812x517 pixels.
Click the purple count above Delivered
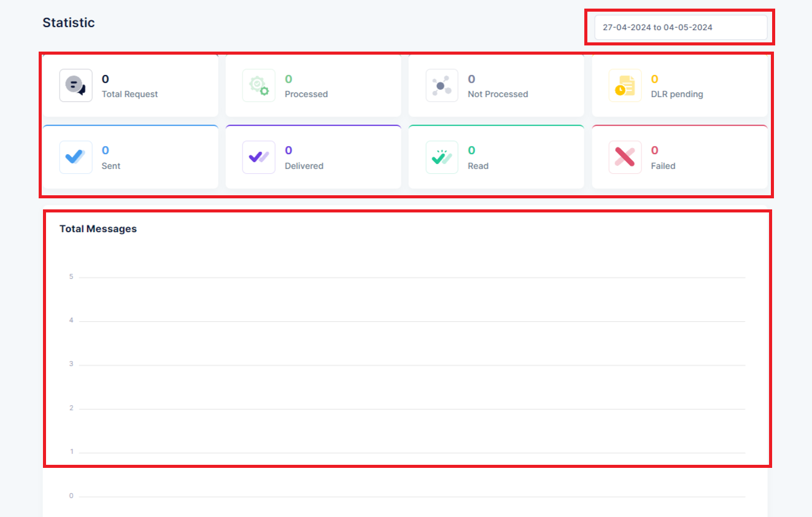(288, 150)
